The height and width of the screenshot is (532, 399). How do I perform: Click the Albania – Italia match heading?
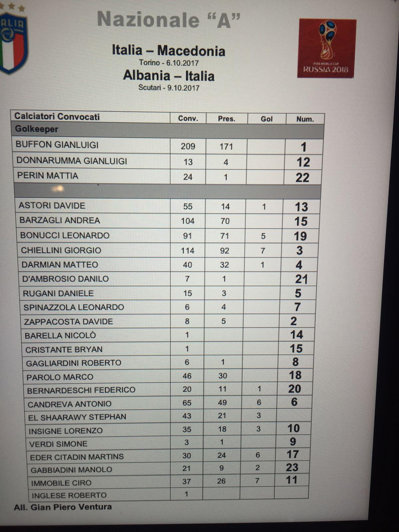[169, 75]
